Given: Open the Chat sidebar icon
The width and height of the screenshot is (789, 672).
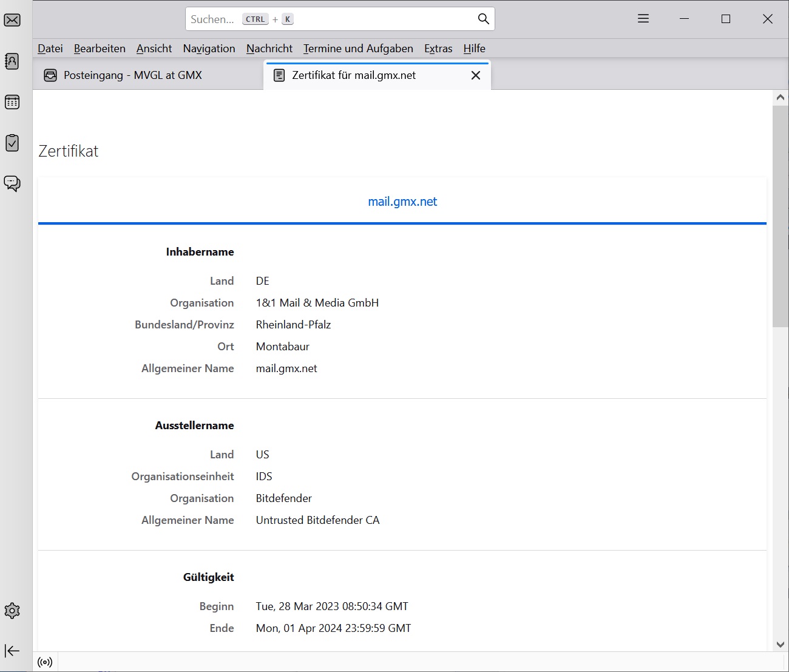Looking at the screenshot, I should click(x=12, y=183).
